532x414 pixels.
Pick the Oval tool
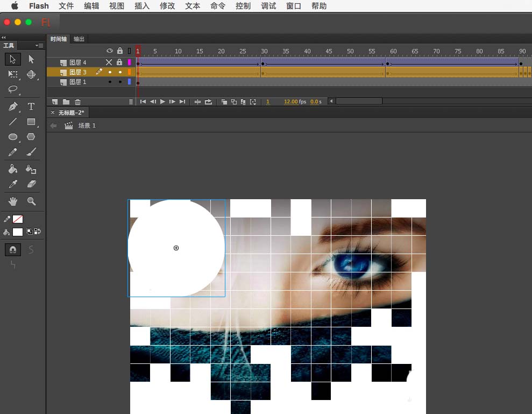(x=13, y=137)
